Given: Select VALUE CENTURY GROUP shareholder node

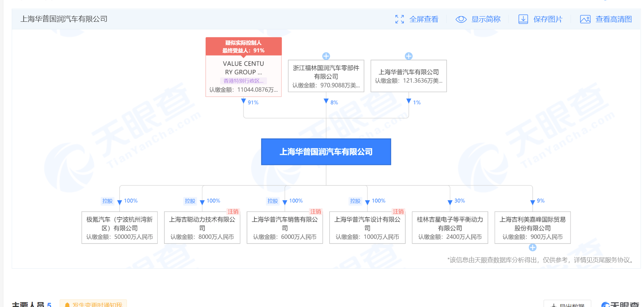Looking at the screenshot, I should pos(244,76).
